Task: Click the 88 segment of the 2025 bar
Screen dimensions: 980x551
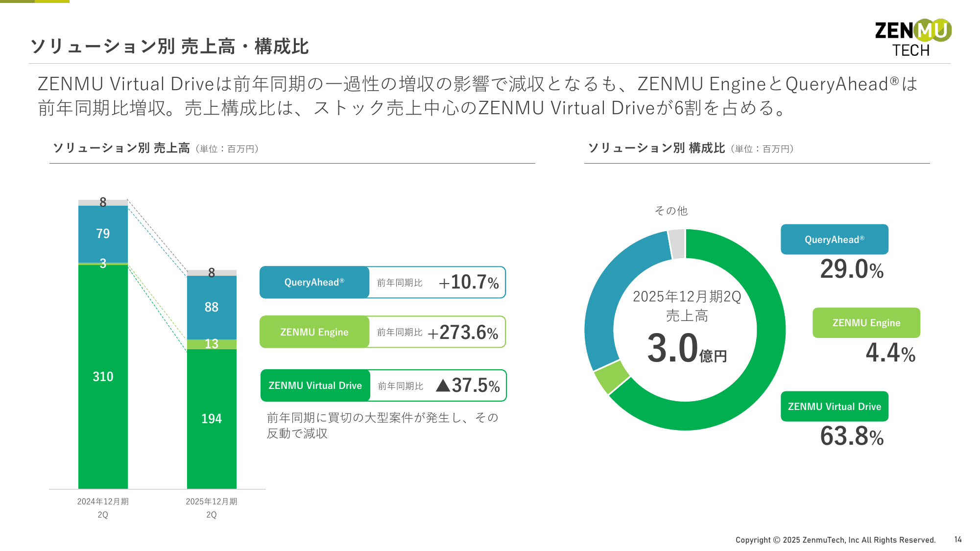Action: click(212, 307)
